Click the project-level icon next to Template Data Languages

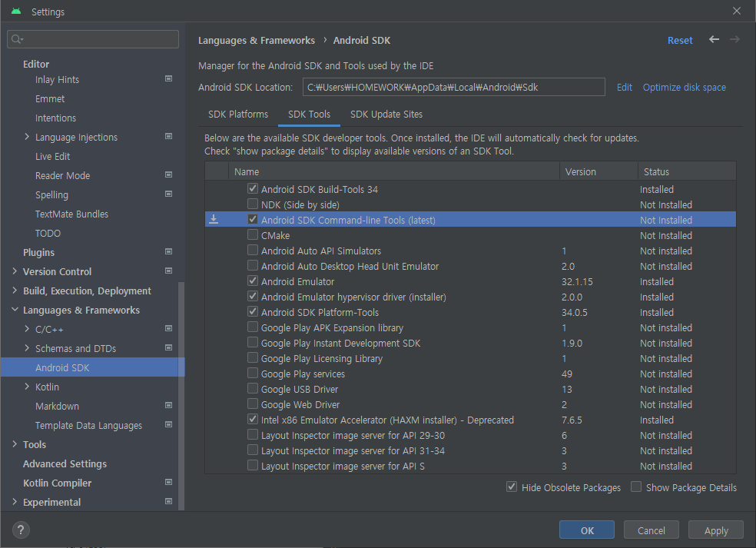[x=169, y=424]
